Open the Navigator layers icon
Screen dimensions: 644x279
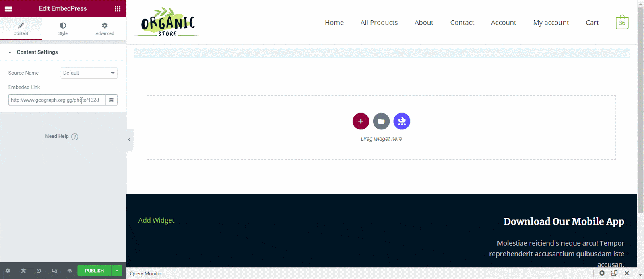[23, 271]
